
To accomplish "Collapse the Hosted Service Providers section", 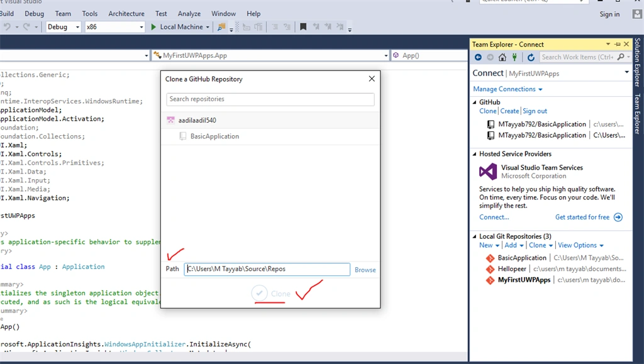I will click(x=474, y=154).
